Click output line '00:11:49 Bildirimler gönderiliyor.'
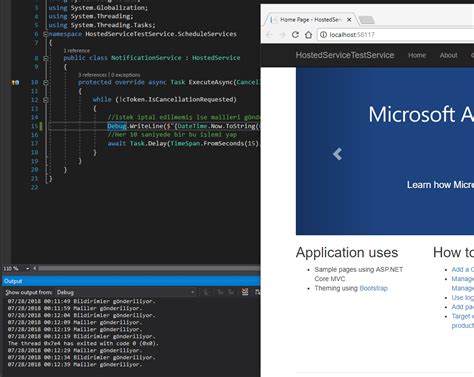The width and height of the screenshot is (474, 377). click(x=82, y=301)
